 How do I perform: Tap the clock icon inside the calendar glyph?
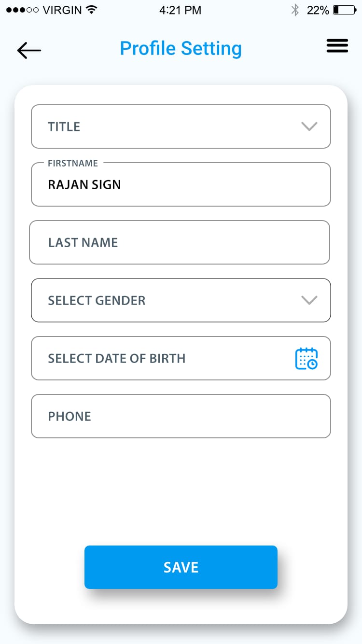click(313, 364)
